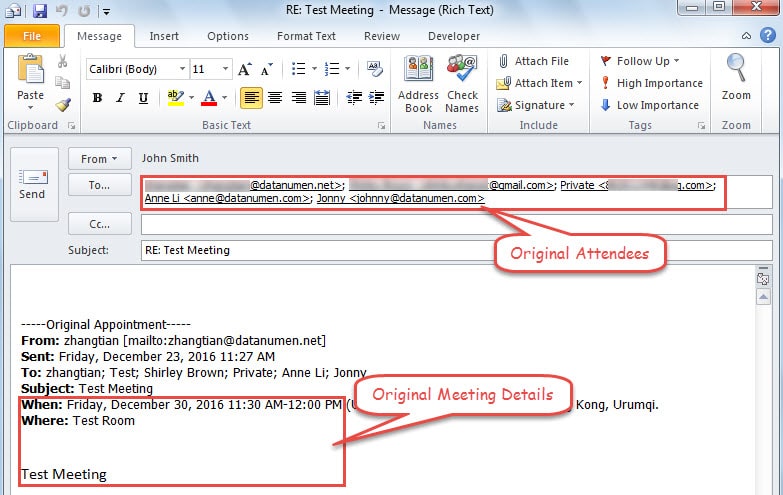Open the Developer tab
This screenshot has width=783, height=495.
tap(453, 36)
